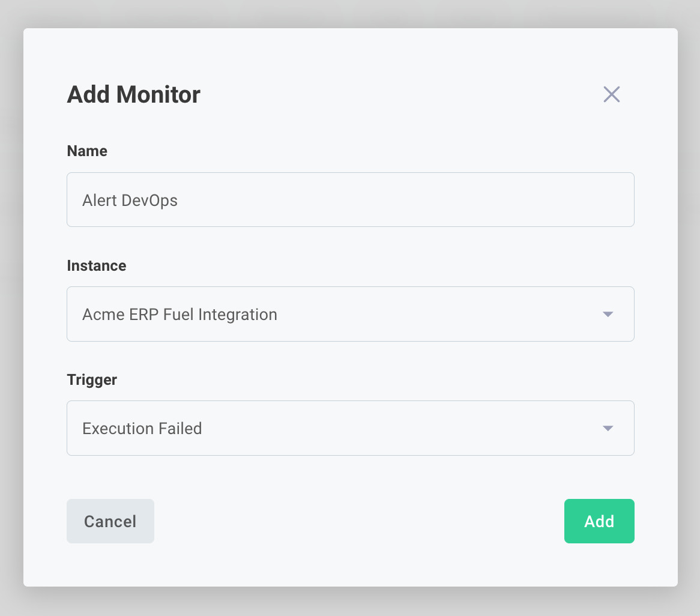Click the Instance field label

coord(96,265)
